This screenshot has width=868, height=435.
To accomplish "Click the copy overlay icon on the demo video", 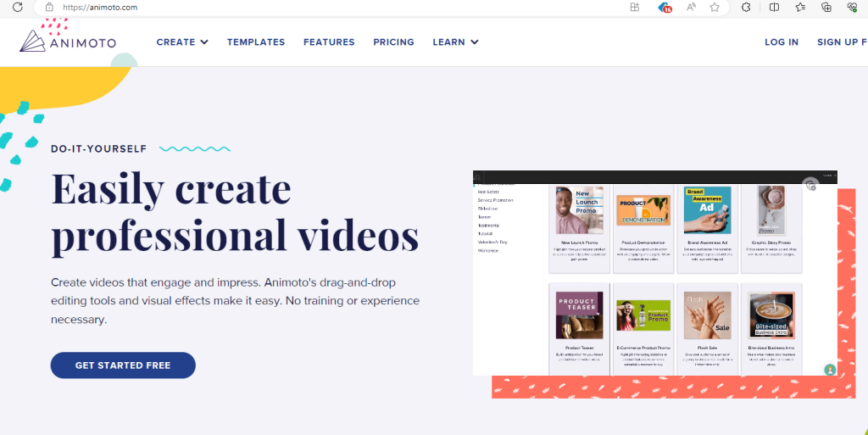I will point(810,185).
